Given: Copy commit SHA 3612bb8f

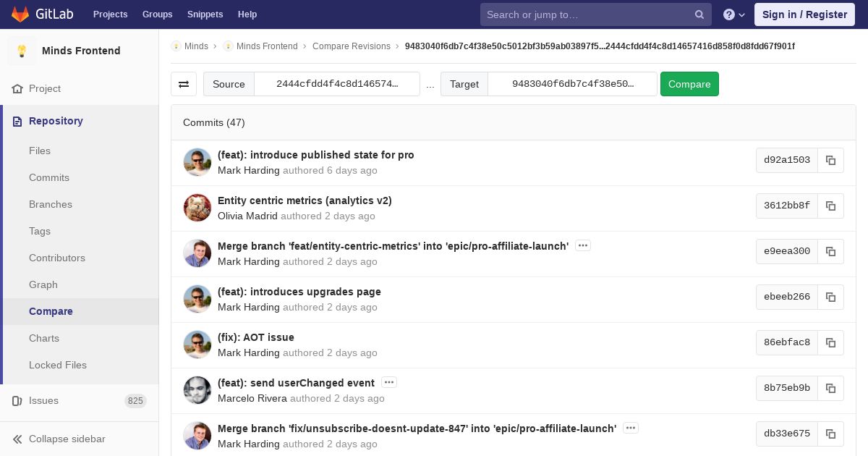Looking at the screenshot, I should click(x=830, y=206).
